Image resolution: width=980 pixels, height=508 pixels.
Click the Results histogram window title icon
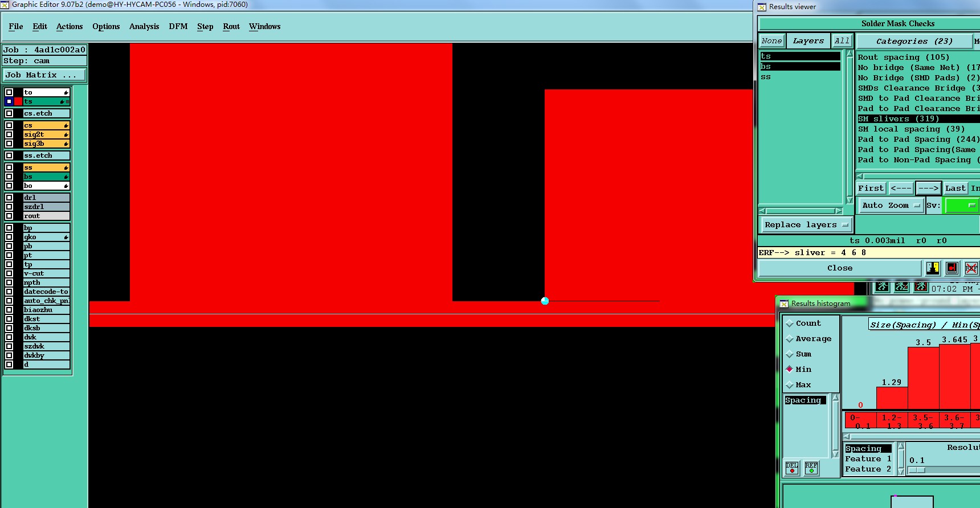point(784,304)
